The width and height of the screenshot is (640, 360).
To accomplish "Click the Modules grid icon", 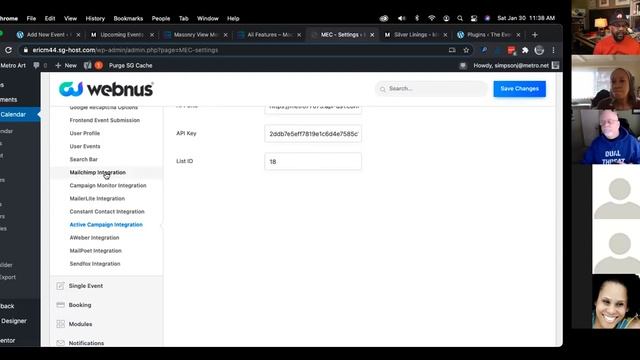I will pyautogui.click(x=60, y=324).
